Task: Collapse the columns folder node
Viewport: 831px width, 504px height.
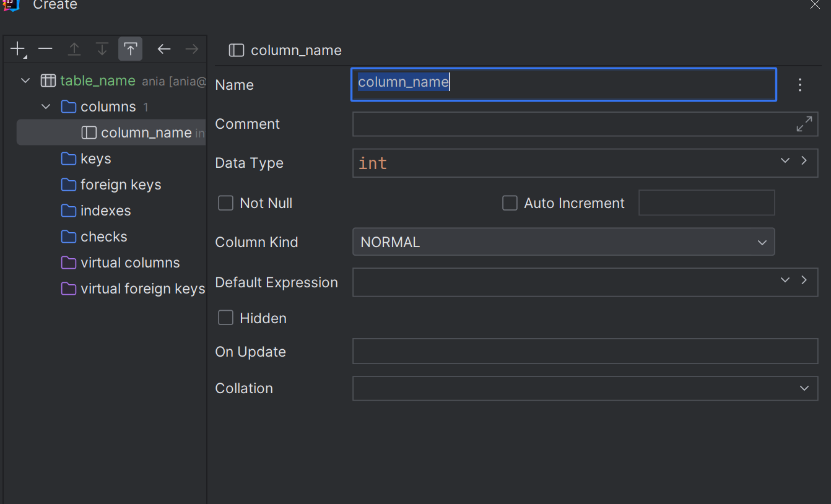Action: point(46,106)
